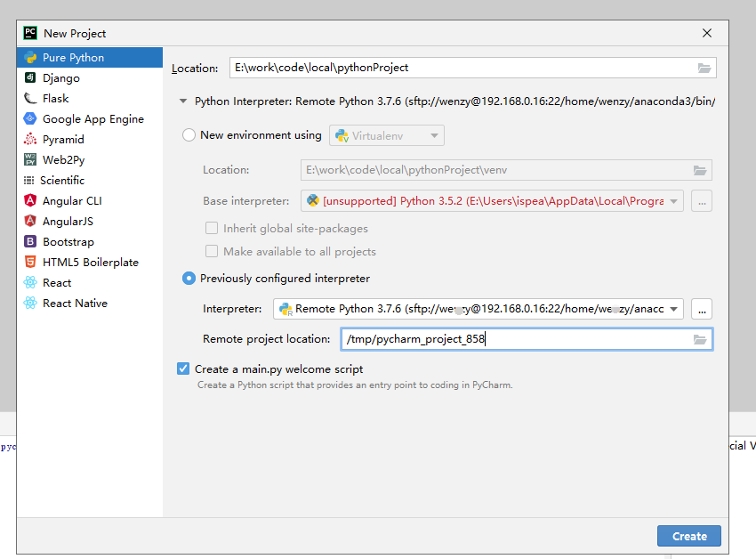Click the Web2Py project icon
Viewport: 756px width, 559px height.
30,160
